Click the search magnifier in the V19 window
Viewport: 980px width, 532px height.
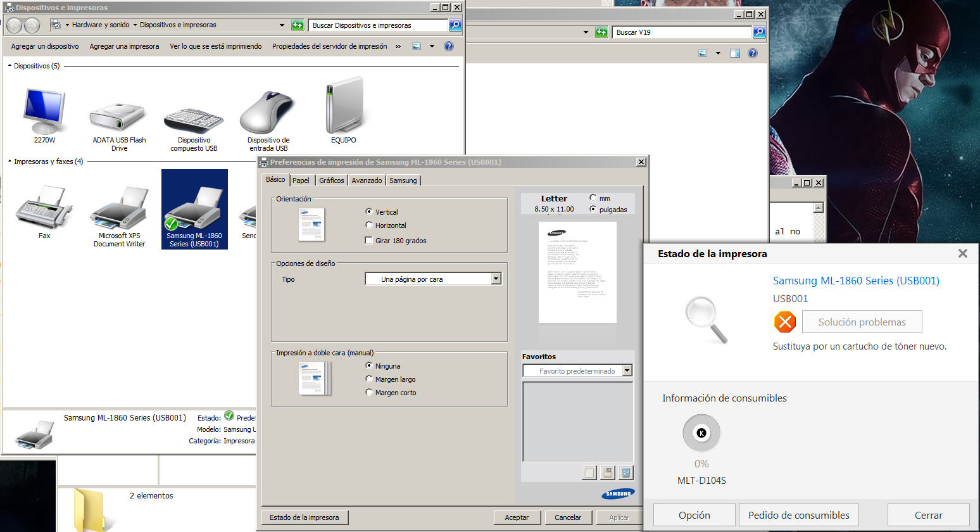tap(759, 32)
